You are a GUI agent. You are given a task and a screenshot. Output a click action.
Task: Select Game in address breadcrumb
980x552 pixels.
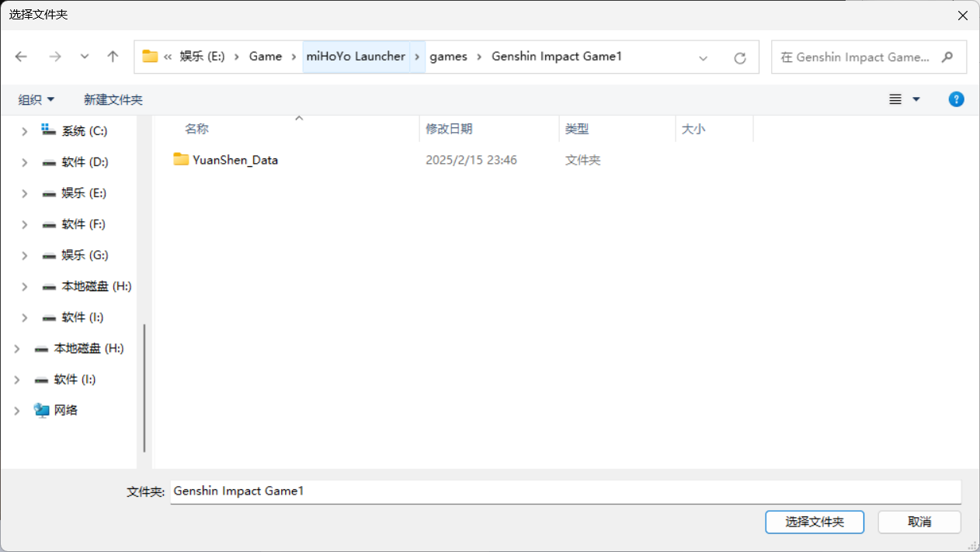[x=266, y=57]
